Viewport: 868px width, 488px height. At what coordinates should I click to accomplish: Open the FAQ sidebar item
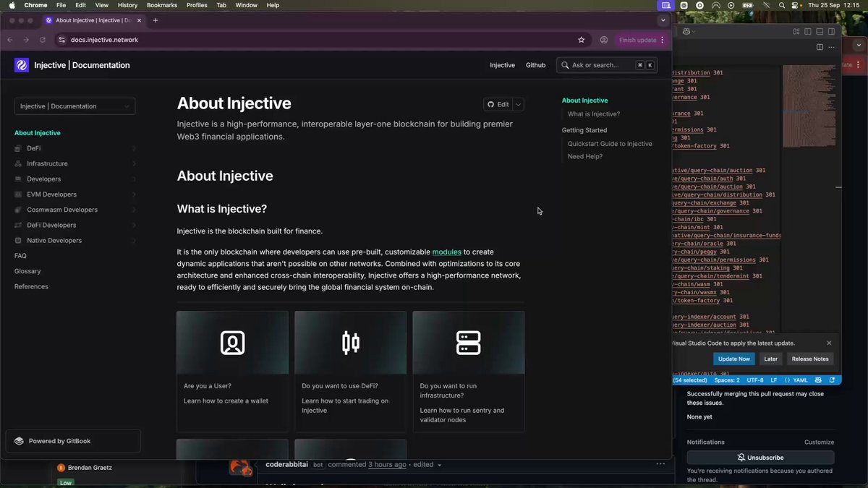click(x=20, y=256)
